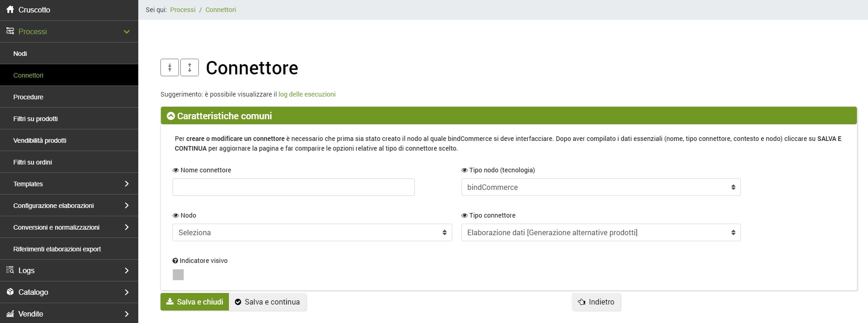Screen dimensions: 868x323
Task: Collapse the Caratteristiche comuni section header icon
Action: 171,116
